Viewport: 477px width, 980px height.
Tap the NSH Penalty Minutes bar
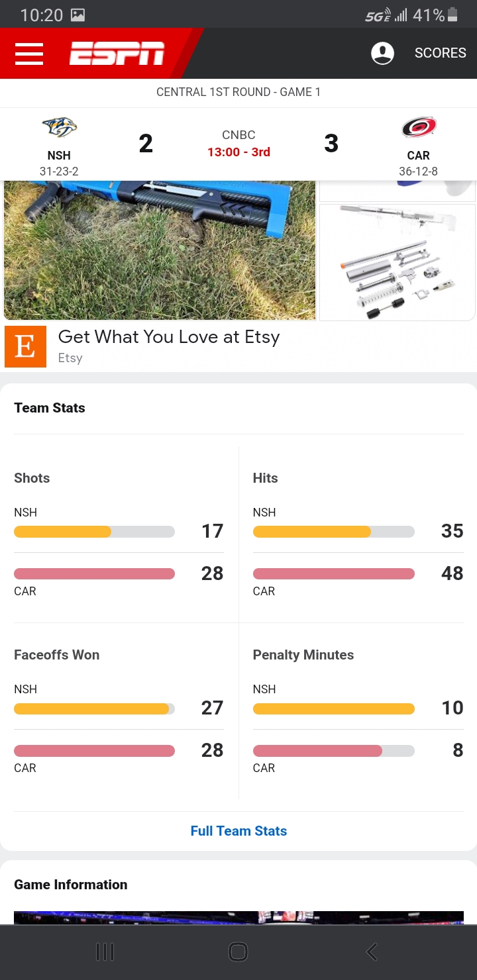tap(334, 709)
